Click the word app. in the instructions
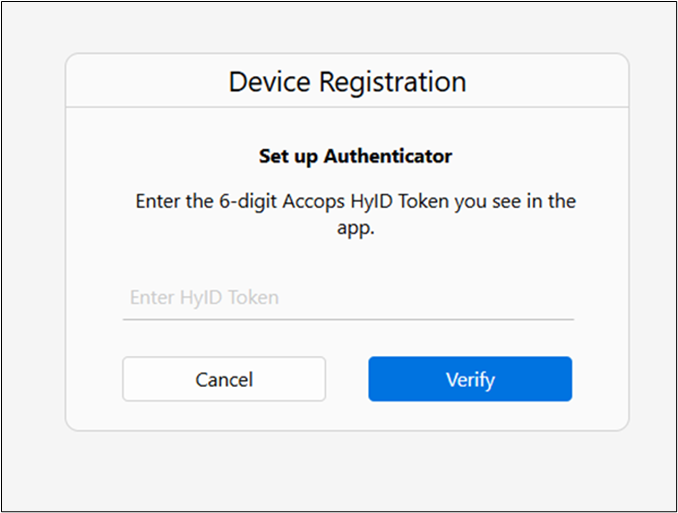This screenshot has height=513, width=678. (x=355, y=226)
